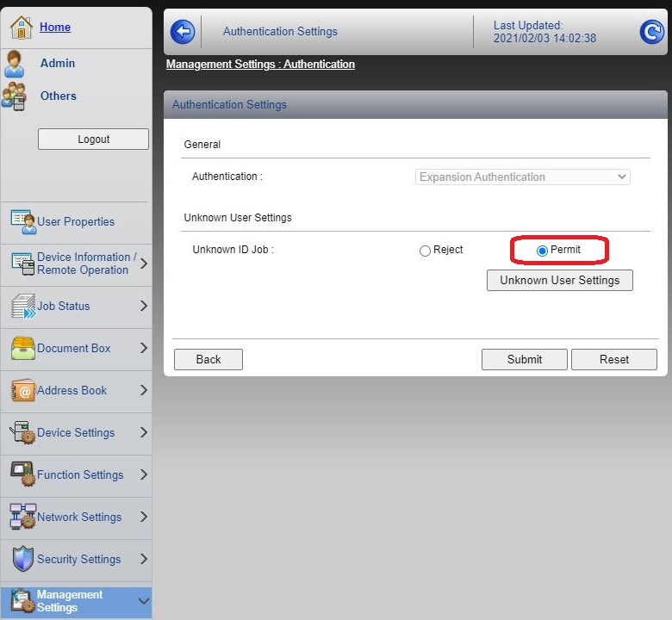Select the Reject radio button
The width and height of the screenshot is (672, 620).
pos(425,251)
